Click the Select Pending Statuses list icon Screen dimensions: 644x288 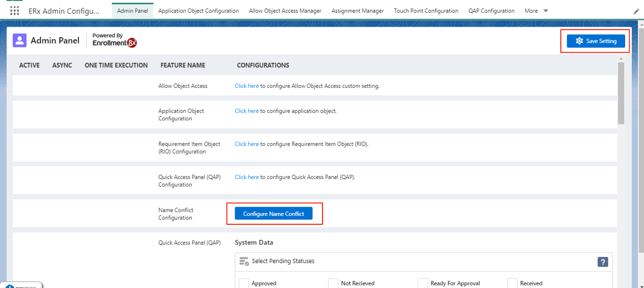click(244, 261)
